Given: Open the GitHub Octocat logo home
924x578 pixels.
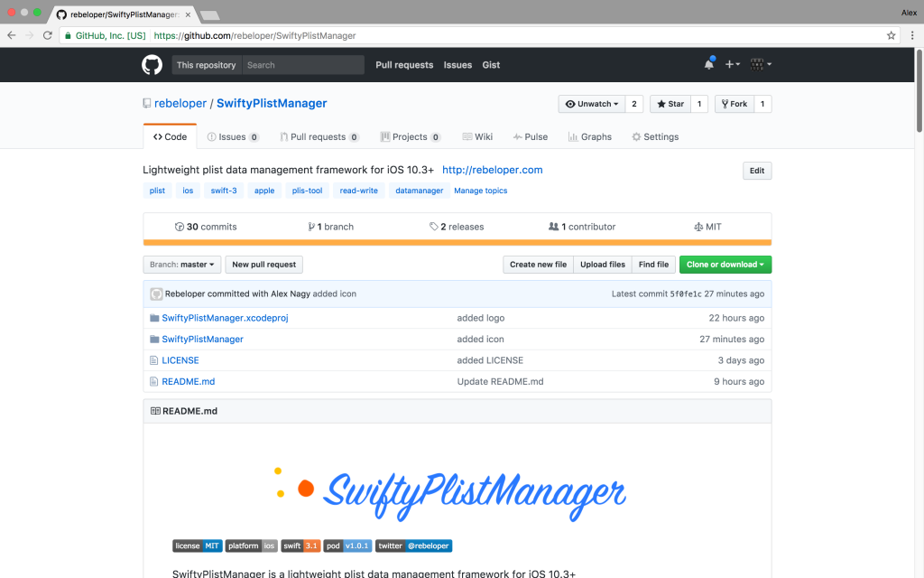Looking at the screenshot, I should (x=152, y=65).
